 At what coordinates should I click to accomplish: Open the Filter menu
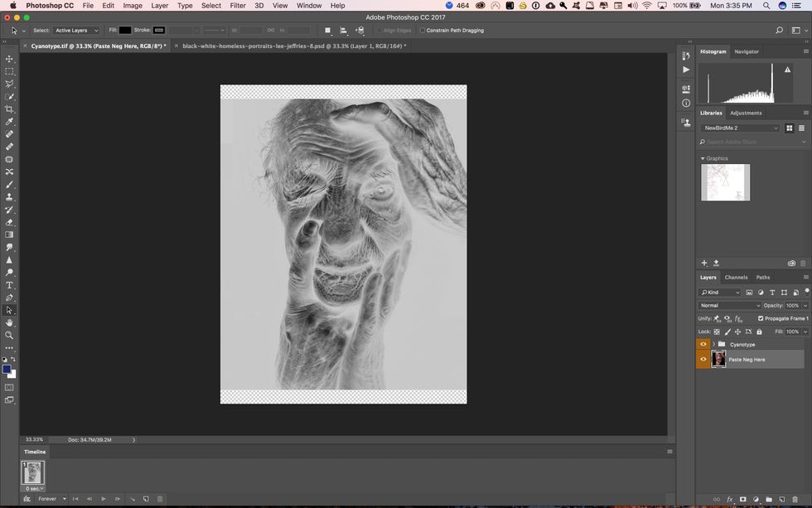(238, 6)
